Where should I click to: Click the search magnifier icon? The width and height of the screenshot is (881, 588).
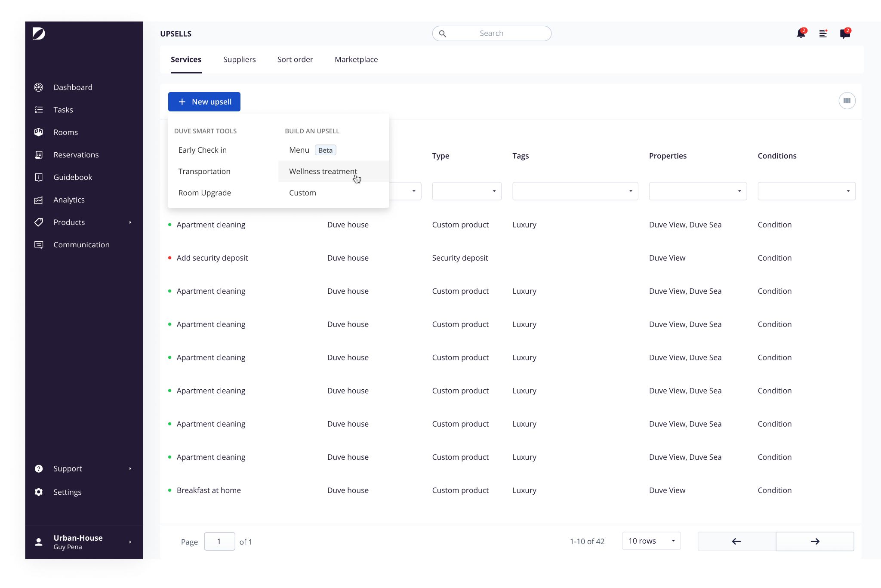(442, 34)
